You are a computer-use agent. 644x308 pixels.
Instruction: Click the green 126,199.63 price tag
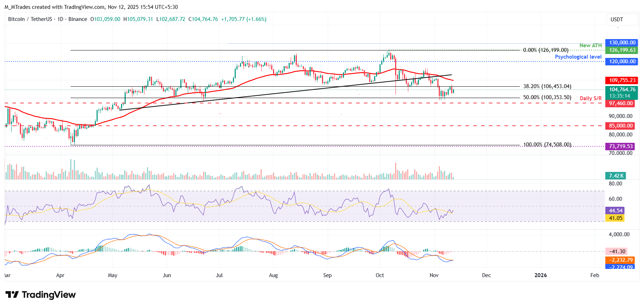[622, 50]
